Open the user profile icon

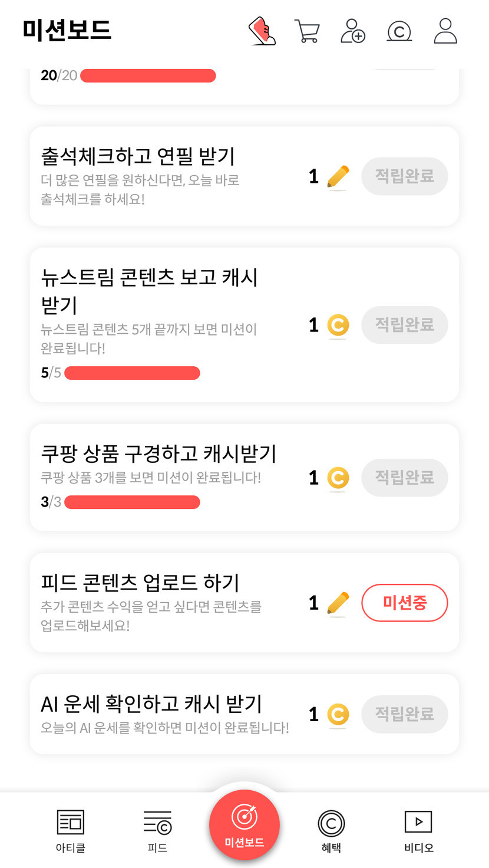click(445, 31)
